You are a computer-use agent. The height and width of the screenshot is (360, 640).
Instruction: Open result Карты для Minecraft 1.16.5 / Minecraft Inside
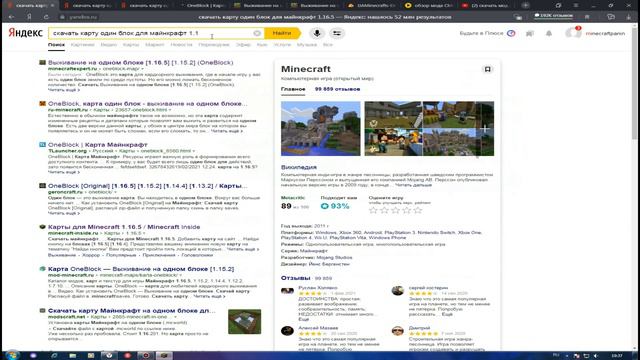[x=124, y=227]
